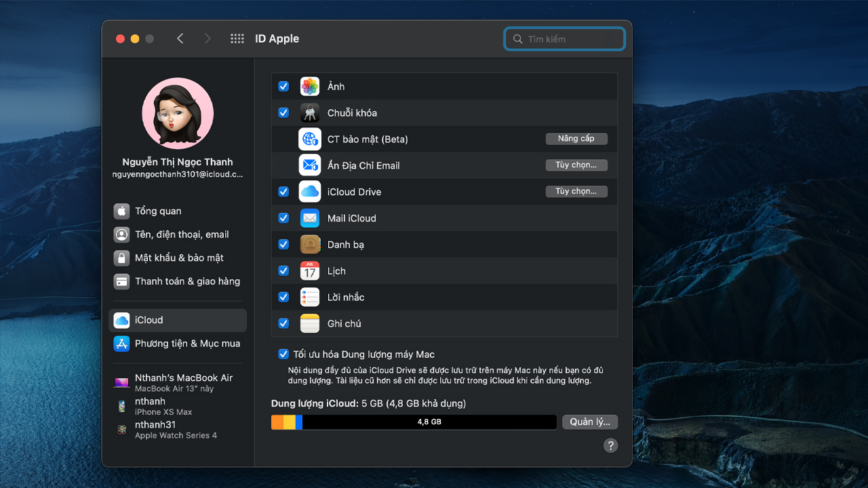Open Phương tiện & Mục mua via App Store icon
The image size is (868, 488).
pos(121,344)
